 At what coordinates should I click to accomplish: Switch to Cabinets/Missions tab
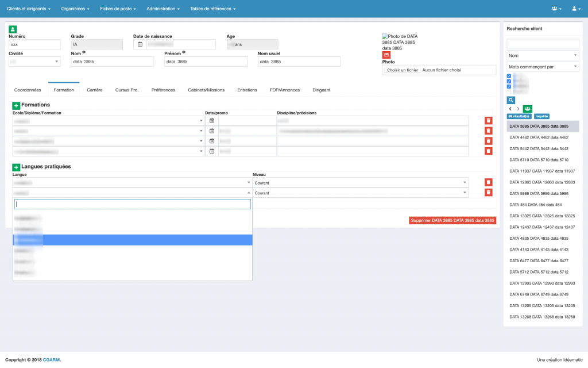click(206, 90)
